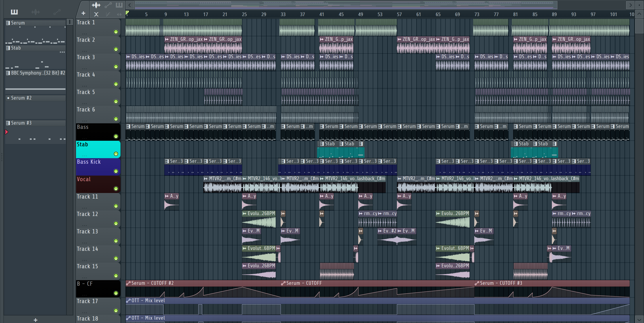Click the X icon in the playlist header
644x323 pixels.
(96, 14)
